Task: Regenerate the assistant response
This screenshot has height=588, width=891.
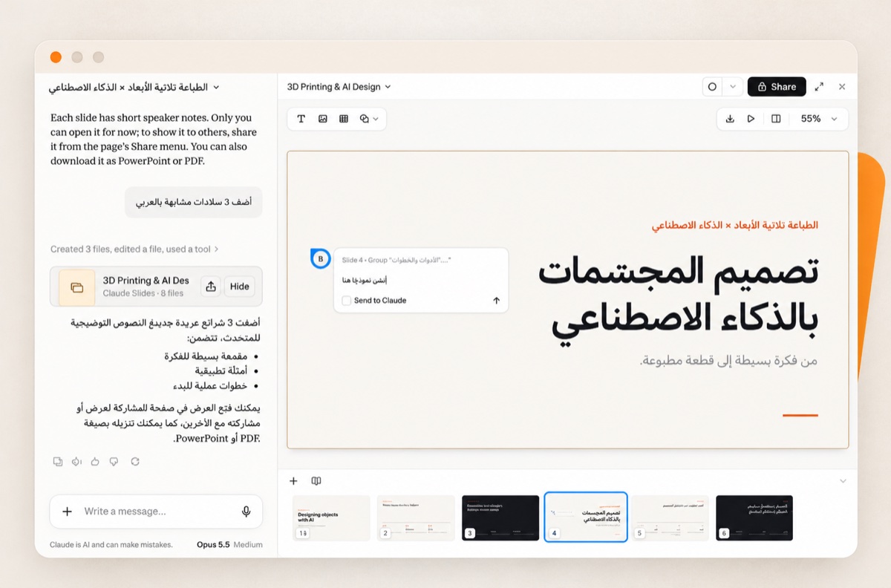Action: point(134,462)
